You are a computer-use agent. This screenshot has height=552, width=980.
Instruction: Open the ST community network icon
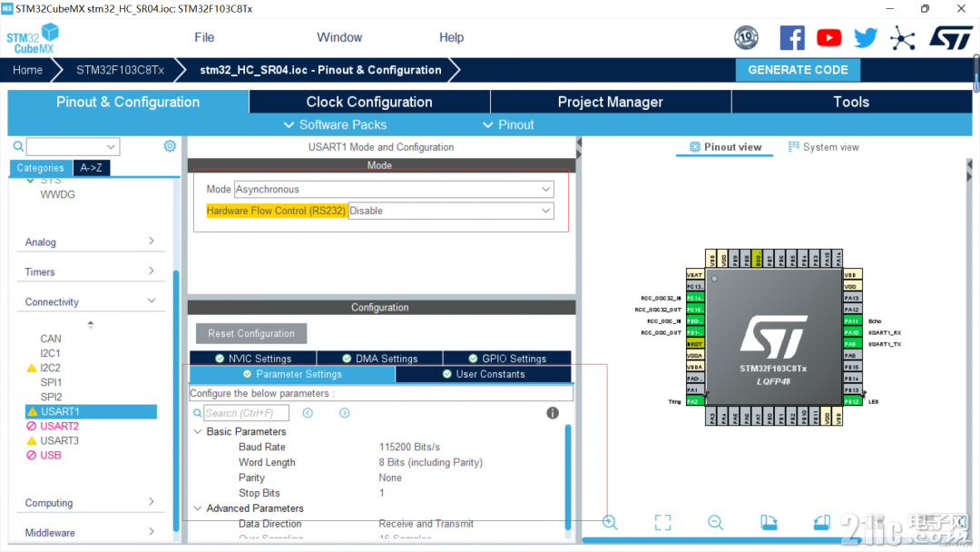pyautogui.click(x=903, y=39)
